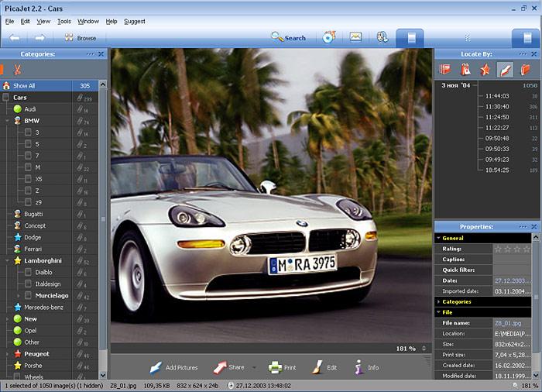This screenshot has width=542, height=392.
Task: Click the CD burn icon in toolbar
Action: [x=329, y=36]
